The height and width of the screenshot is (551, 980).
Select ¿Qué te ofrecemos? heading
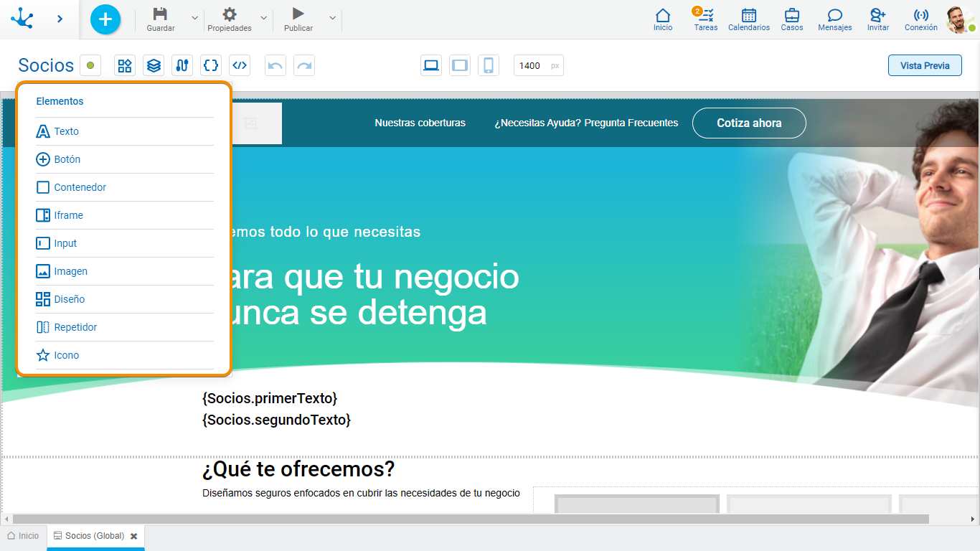pos(298,469)
